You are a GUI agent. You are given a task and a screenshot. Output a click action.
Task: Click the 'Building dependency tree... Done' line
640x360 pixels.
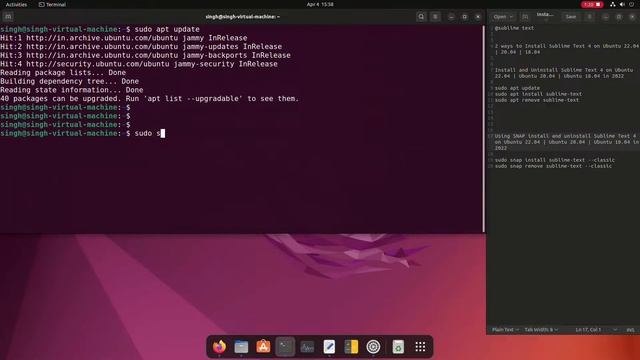69,82
